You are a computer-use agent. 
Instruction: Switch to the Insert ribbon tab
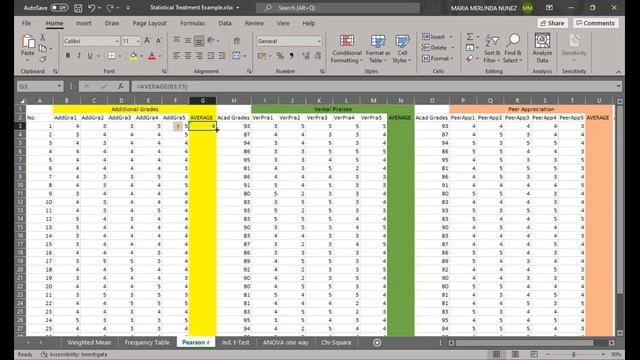click(84, 23)
